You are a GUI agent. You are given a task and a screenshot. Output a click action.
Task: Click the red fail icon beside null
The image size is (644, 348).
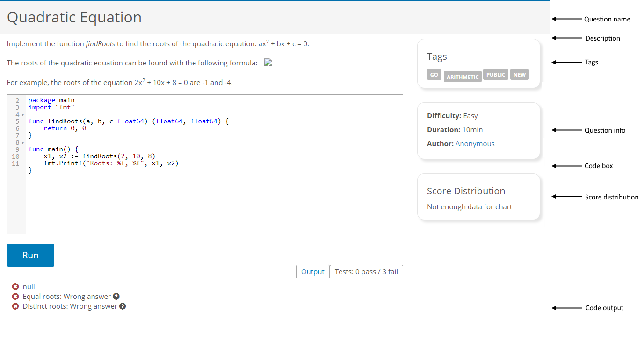[x=15, y=287]
